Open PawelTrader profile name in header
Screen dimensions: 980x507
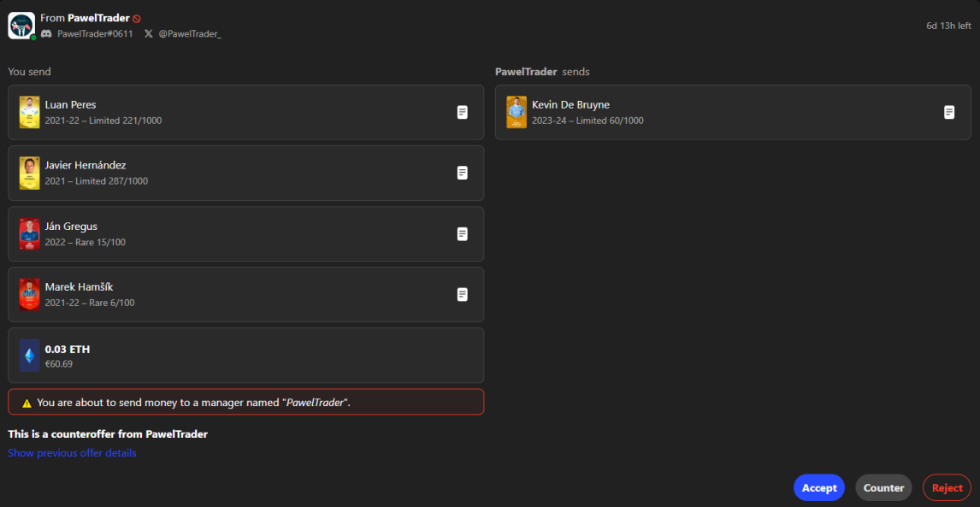pos(98,18)
